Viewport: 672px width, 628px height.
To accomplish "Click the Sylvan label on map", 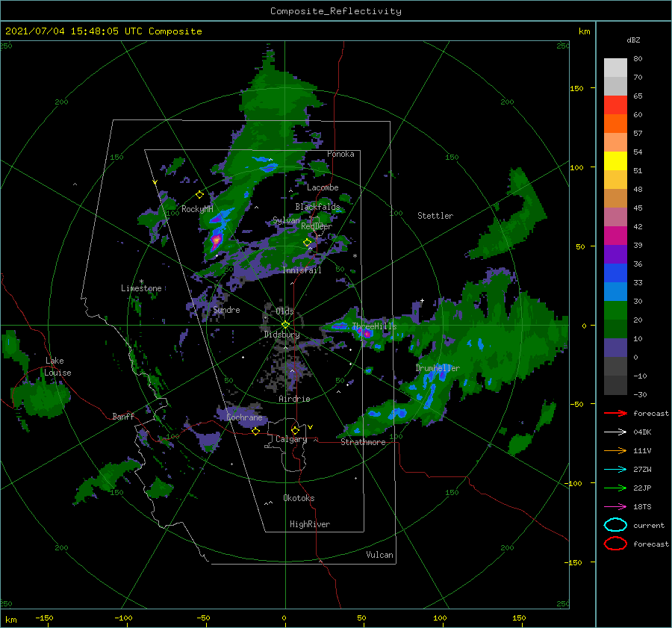I will point(286,220).
